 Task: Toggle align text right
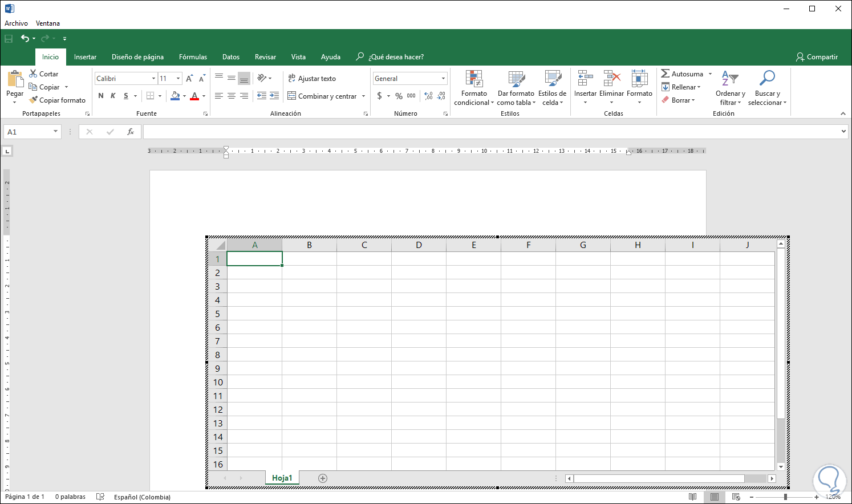tap(244, 96)
